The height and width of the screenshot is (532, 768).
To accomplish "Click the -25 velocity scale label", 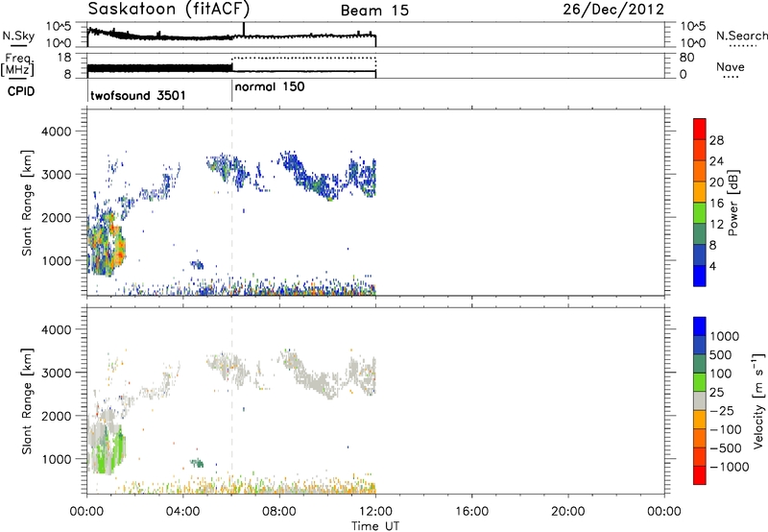I will [x=723, y=411].
